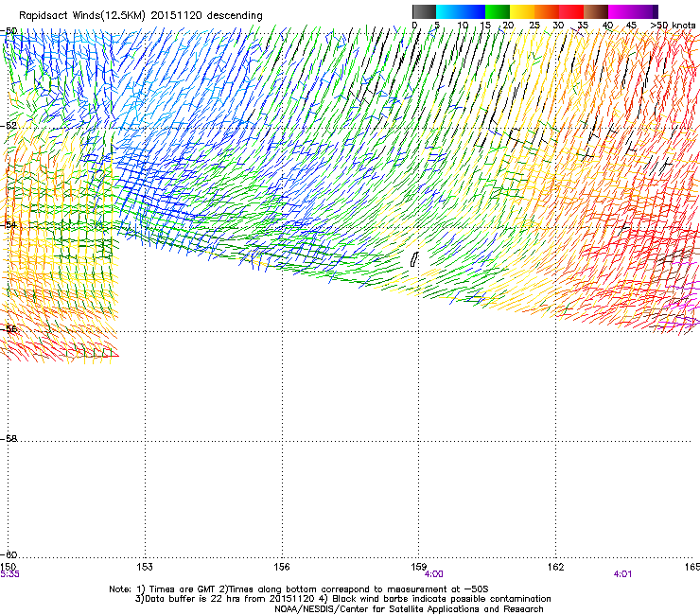Click the Rapidscat Winds title text

pos(141,15)
